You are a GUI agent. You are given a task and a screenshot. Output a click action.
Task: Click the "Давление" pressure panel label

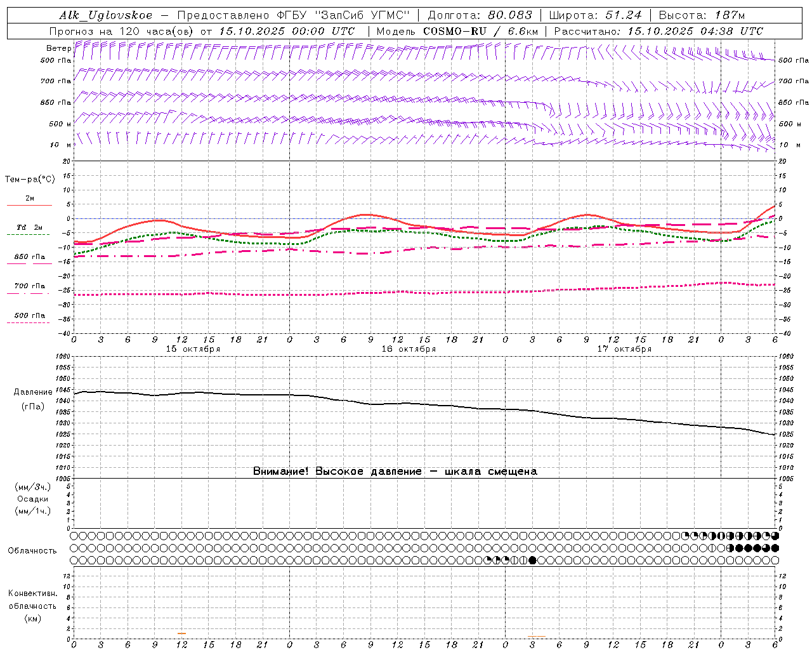(33, 392)
